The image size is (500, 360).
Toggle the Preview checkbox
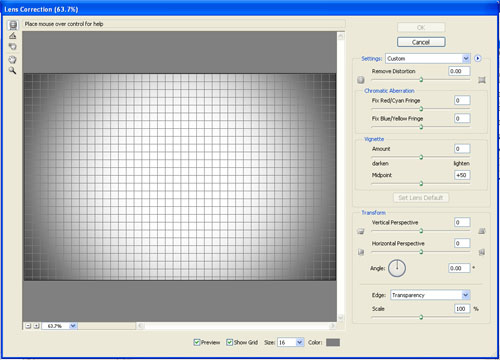pos(197,342)
